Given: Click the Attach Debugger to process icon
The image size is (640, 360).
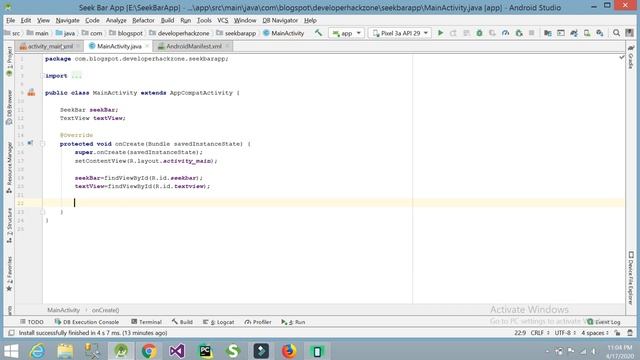Looking at the screenshot, I should click(x=519, y=33).
